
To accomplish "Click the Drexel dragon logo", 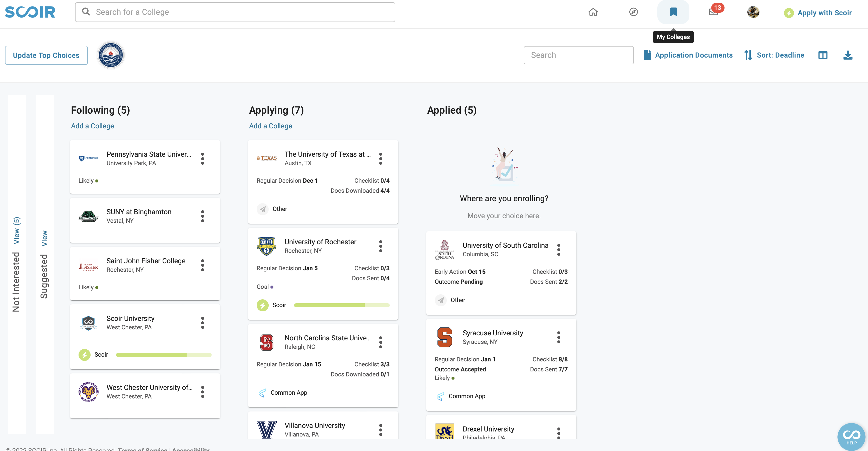I will [x=445, y=431].
